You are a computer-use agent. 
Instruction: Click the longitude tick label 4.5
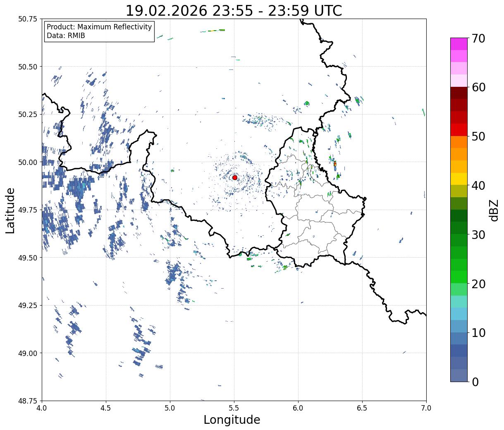coord(106,408)
